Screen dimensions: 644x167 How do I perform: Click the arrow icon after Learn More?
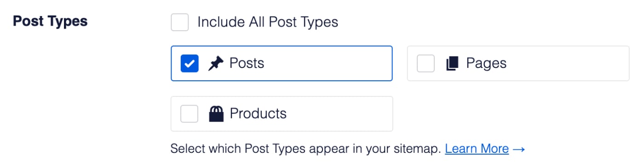click(x=519, y=149)
